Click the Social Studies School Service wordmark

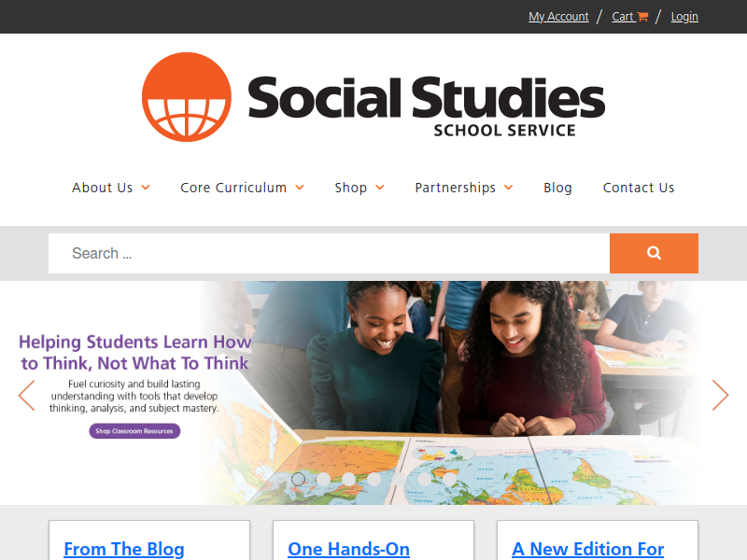427,105
